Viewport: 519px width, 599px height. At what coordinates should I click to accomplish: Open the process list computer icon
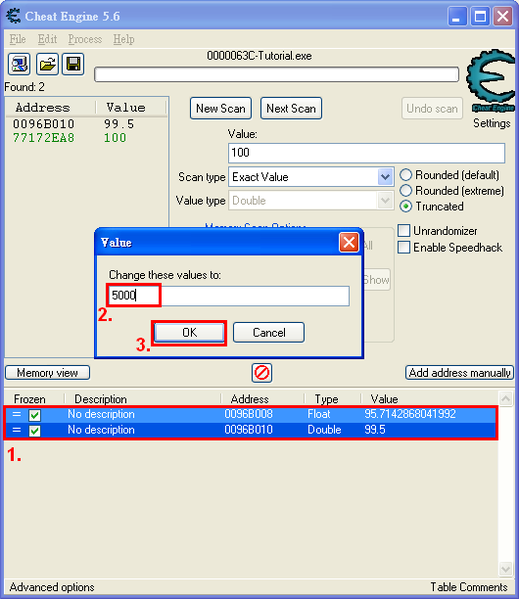[x=19, y=64]
